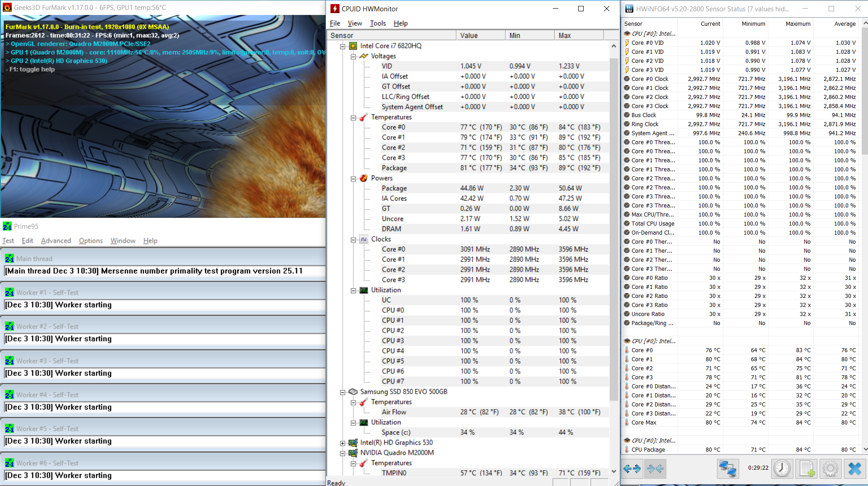Click the Worker #4 Self-Test window icon
The height and width of the screenshot is (486, 868).
9,395
